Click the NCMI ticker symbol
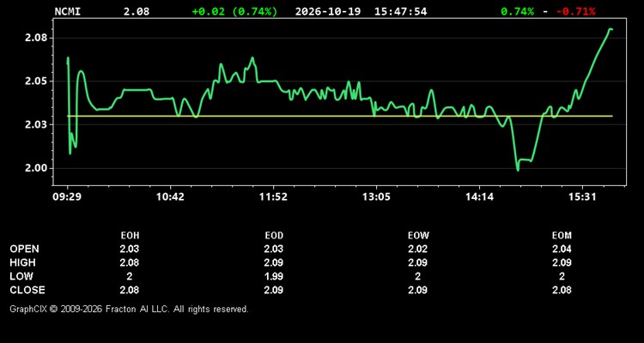Viewport: 644px width, 343px height. 68,11
